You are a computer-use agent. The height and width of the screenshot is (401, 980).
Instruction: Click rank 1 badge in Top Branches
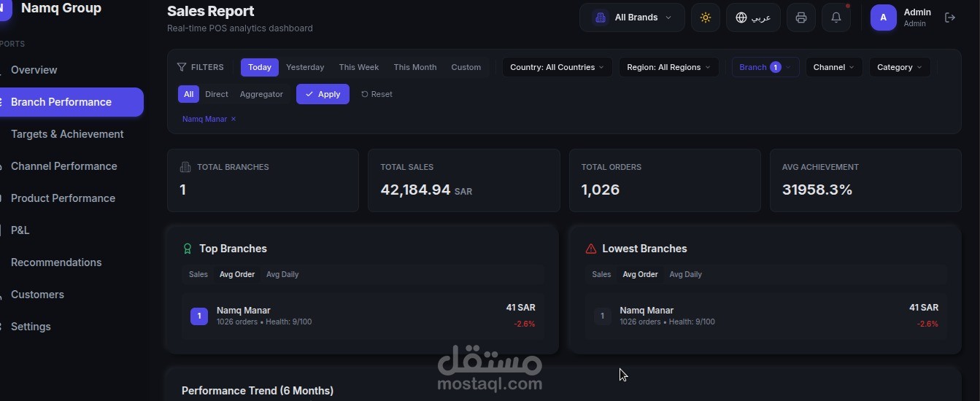(199, 316)
